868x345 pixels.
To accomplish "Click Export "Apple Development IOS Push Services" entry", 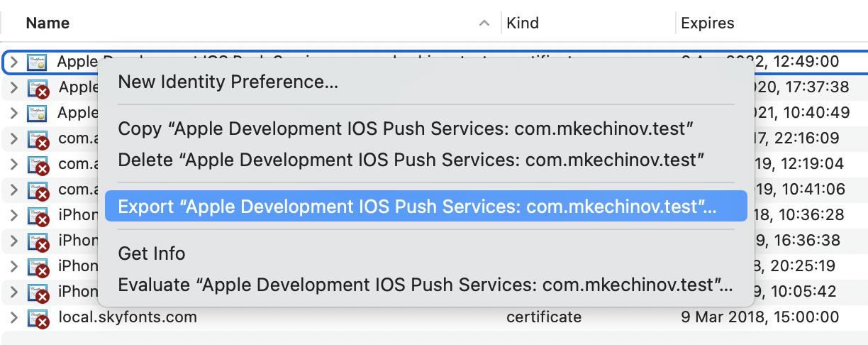I will point(417,207).
